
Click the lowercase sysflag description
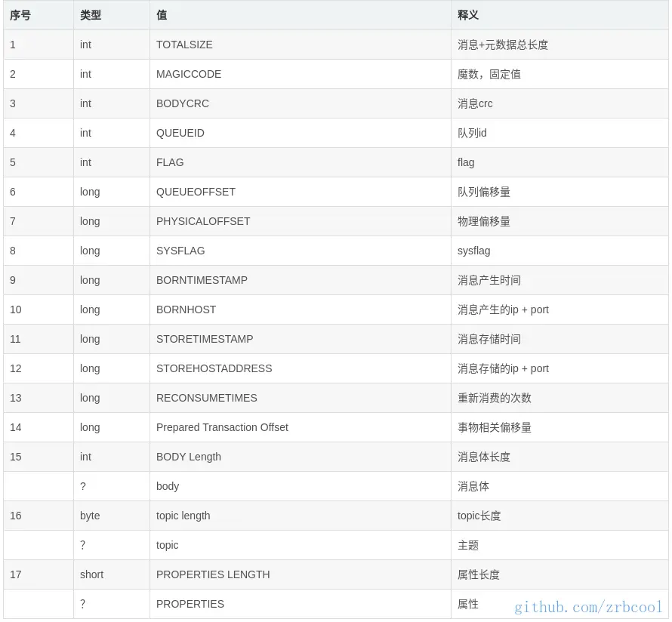pos(473,251)
